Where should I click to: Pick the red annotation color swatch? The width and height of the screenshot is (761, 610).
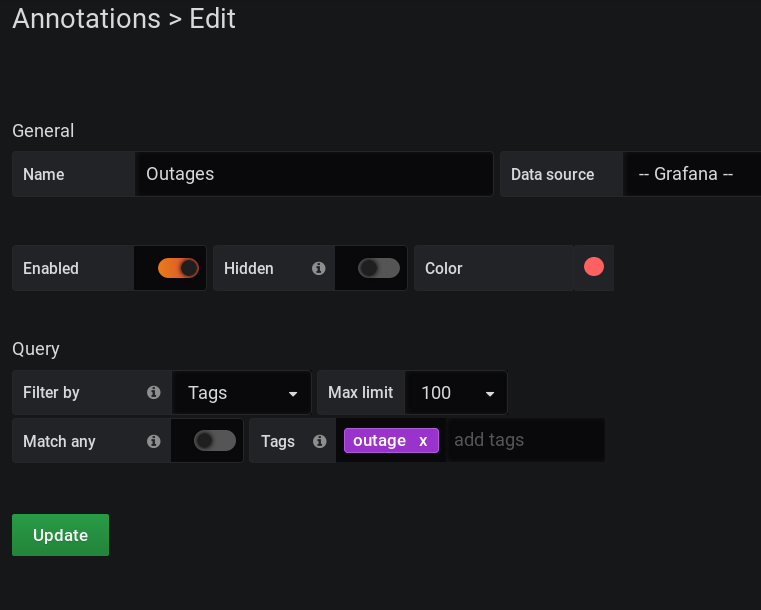[x=594, y=267]
